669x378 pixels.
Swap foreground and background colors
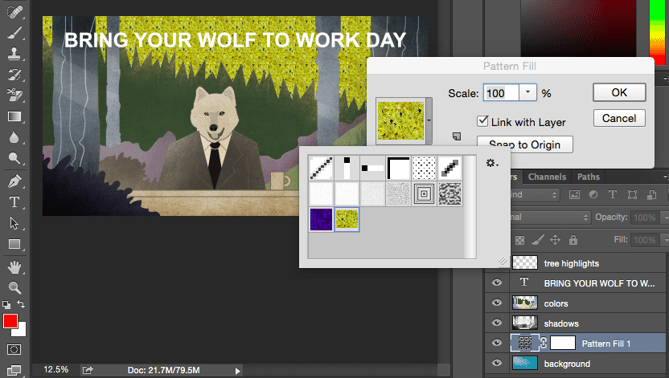click(x=21, y=304)
